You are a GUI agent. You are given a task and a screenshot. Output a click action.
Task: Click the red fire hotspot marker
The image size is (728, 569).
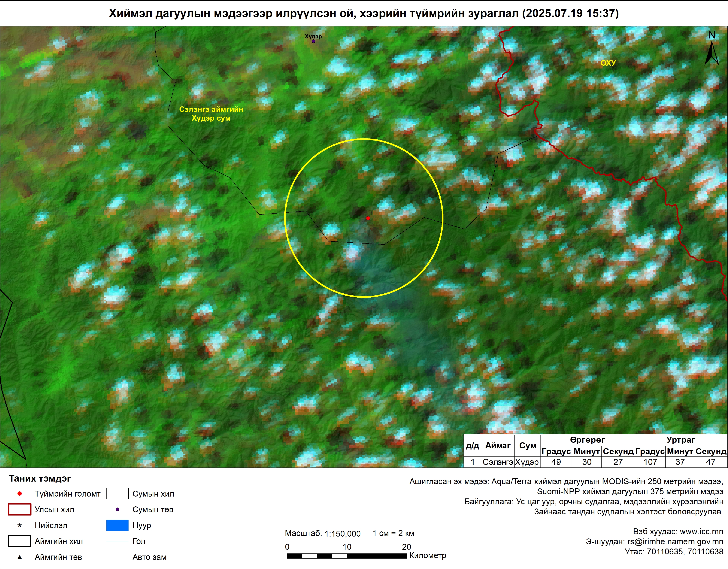pos(368,218)
